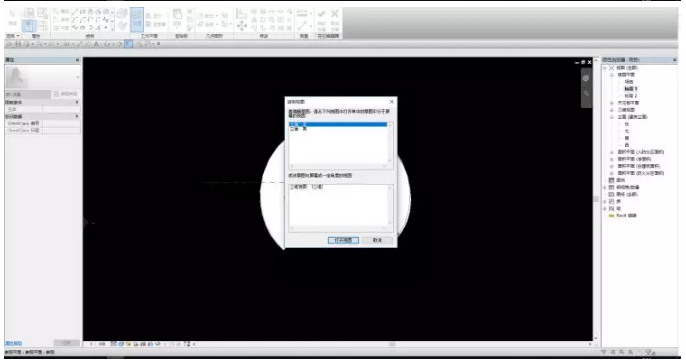Collapse the 视图 (全部) tree node
686x364 pixels.
pyautogui.click(x=605, y=68)
